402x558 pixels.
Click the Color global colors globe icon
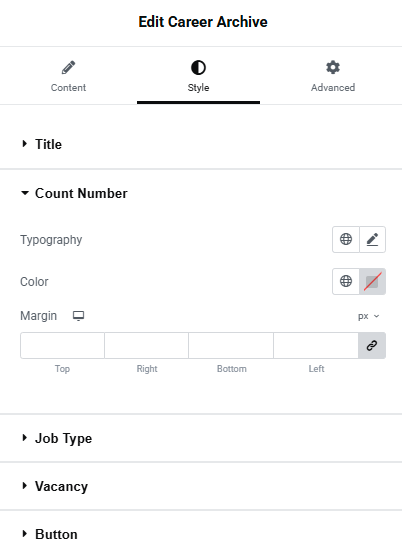(346, 281)
